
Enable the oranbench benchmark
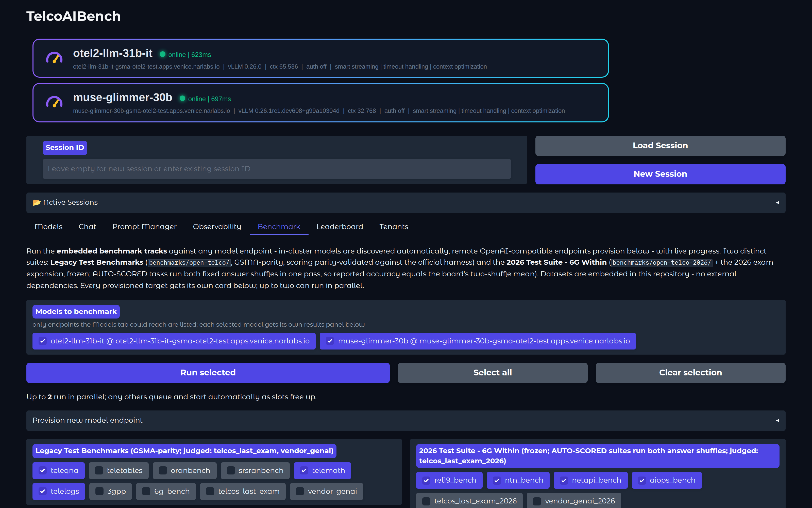tap(163, 470)
